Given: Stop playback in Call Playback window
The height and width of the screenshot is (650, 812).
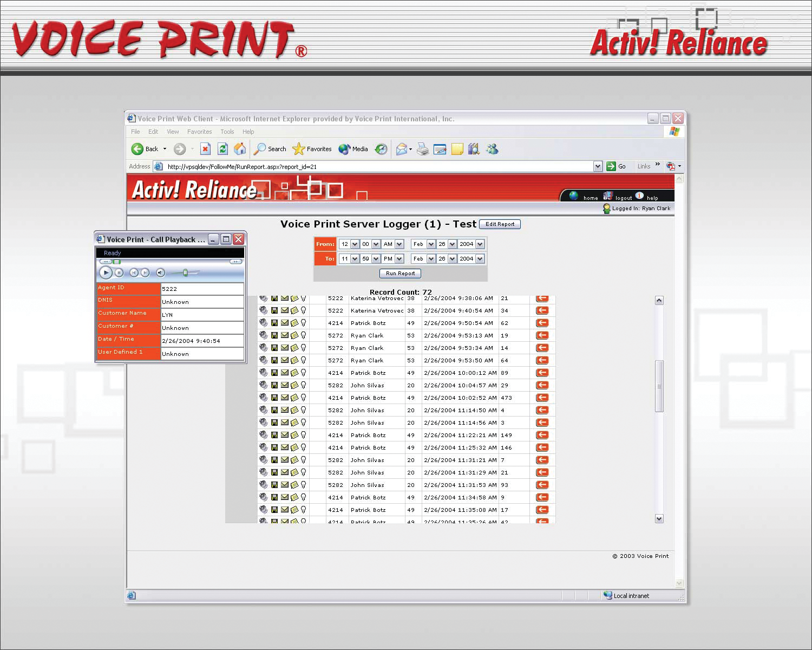Looking at the screenshot, I should click(x=119, y=273).
